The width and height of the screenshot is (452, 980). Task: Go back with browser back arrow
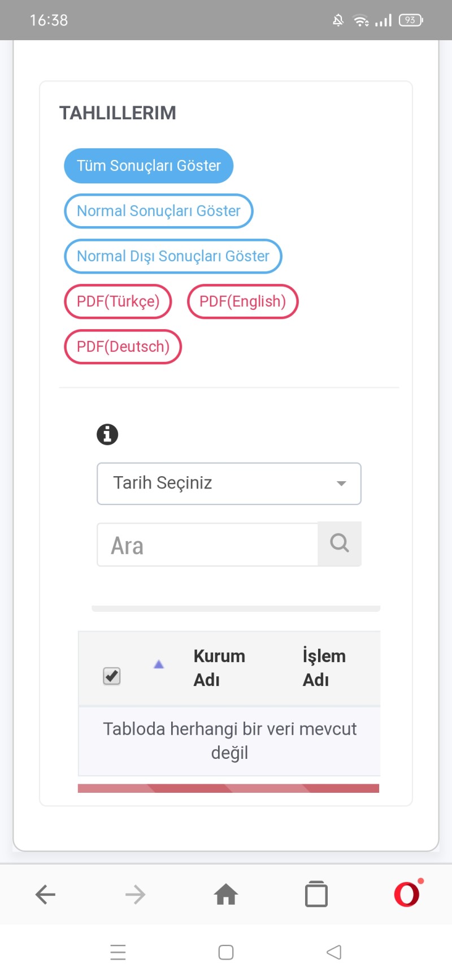(x=45, y=895)
